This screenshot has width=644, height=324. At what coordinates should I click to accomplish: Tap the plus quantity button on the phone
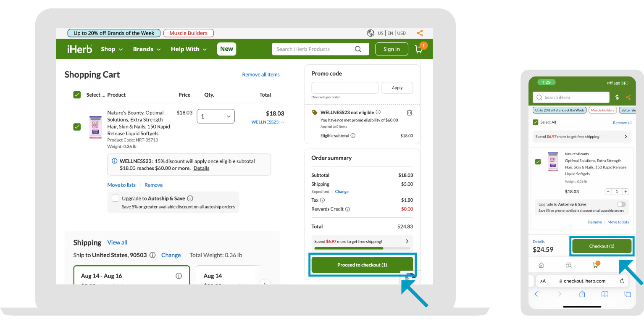626,192
